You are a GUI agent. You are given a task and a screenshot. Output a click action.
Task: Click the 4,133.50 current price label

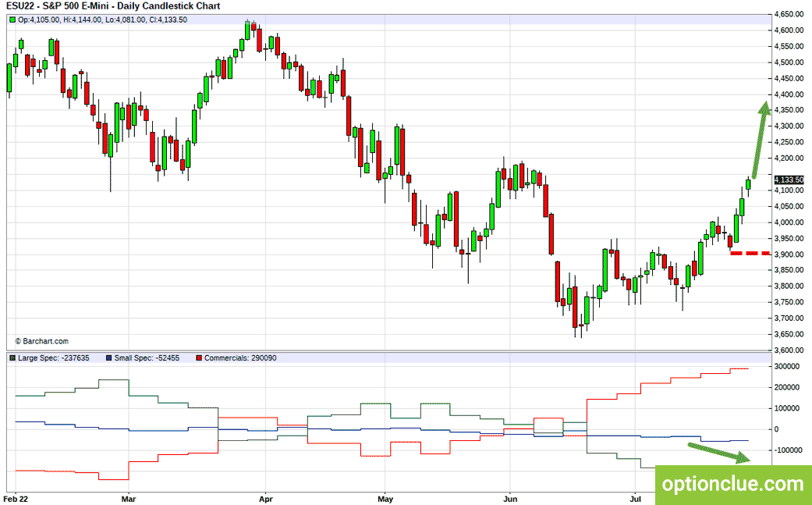pos(789,180)
